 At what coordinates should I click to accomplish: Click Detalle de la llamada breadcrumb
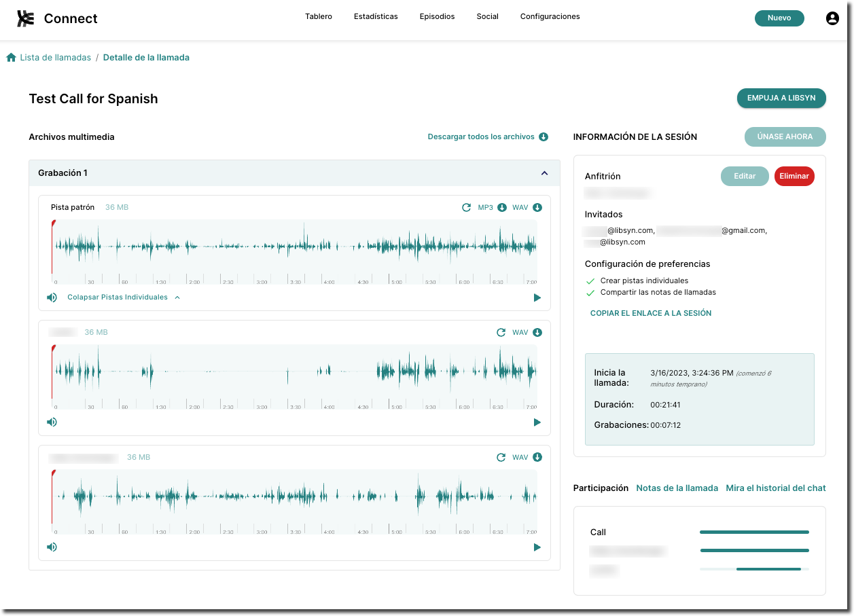point(146,58)
